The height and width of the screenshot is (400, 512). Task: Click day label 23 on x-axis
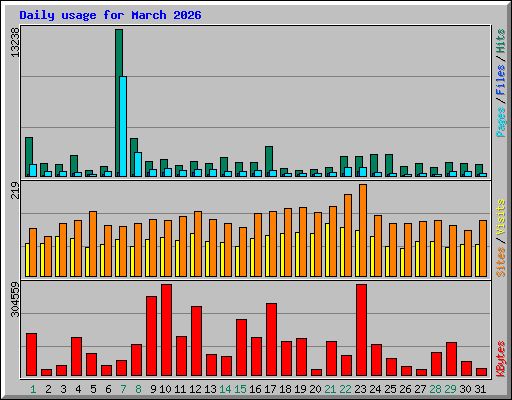[x=360, y=389]
